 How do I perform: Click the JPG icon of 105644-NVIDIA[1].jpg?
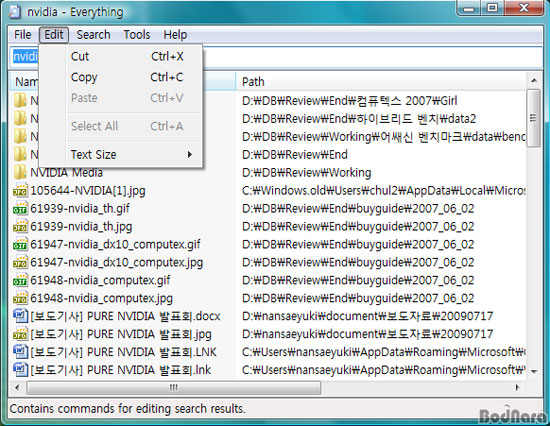tap(20, 191)
